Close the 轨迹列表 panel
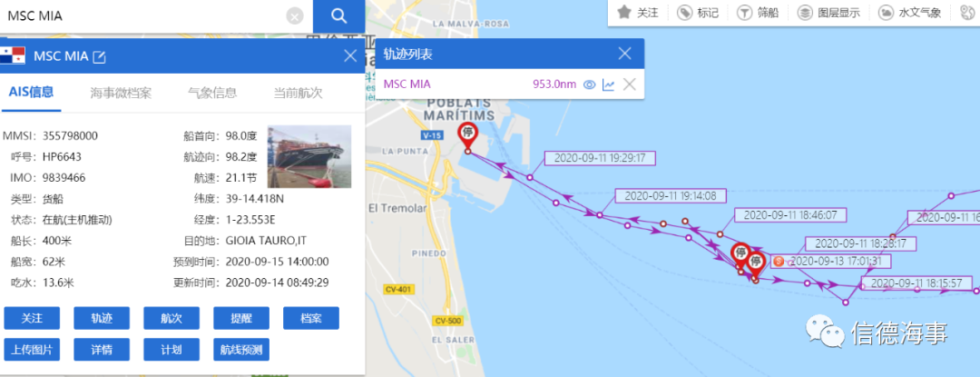 (625, 54)
